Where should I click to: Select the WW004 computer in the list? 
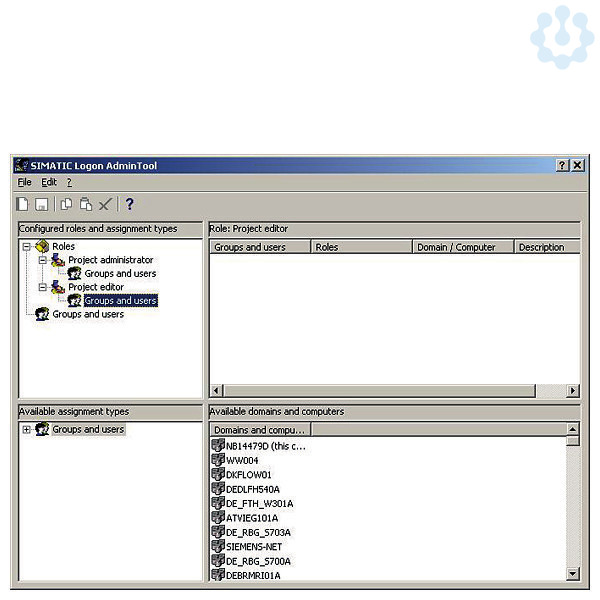click(x=242, y=460)
